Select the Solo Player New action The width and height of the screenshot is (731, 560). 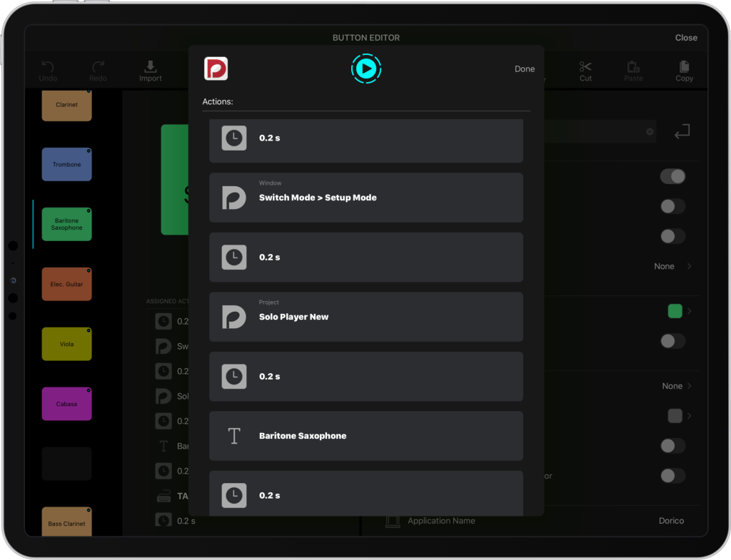coord(365,317)
